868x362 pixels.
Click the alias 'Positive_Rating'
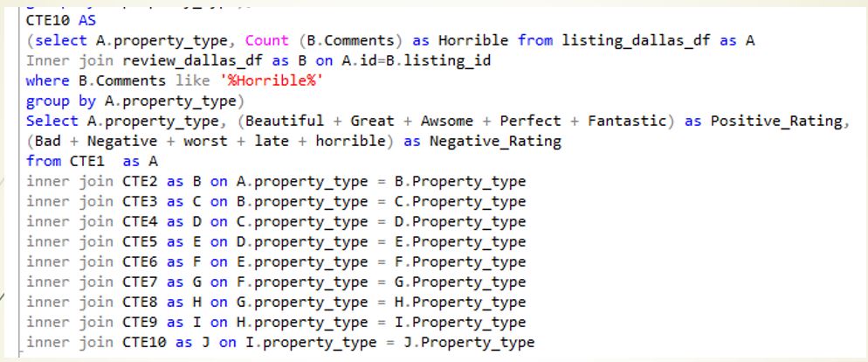click(776, 122)
